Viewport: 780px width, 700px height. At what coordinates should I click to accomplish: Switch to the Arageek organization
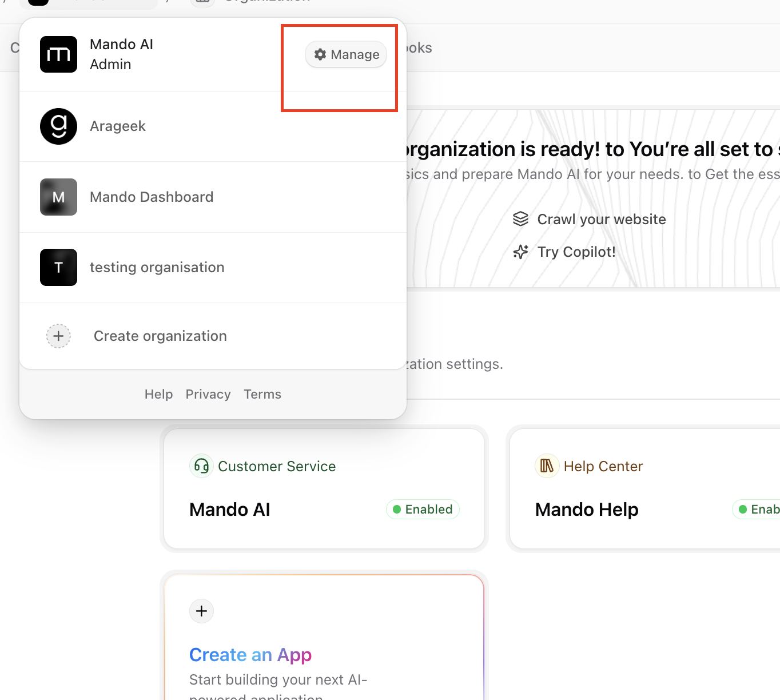(118, 126)
